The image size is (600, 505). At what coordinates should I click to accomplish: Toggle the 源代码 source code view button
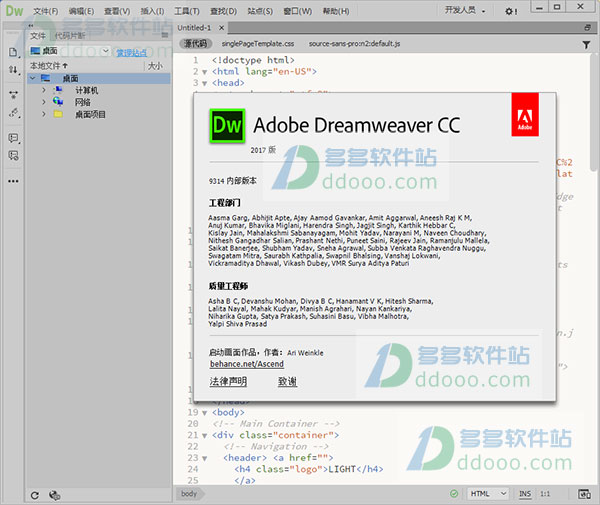pos(195,44)
